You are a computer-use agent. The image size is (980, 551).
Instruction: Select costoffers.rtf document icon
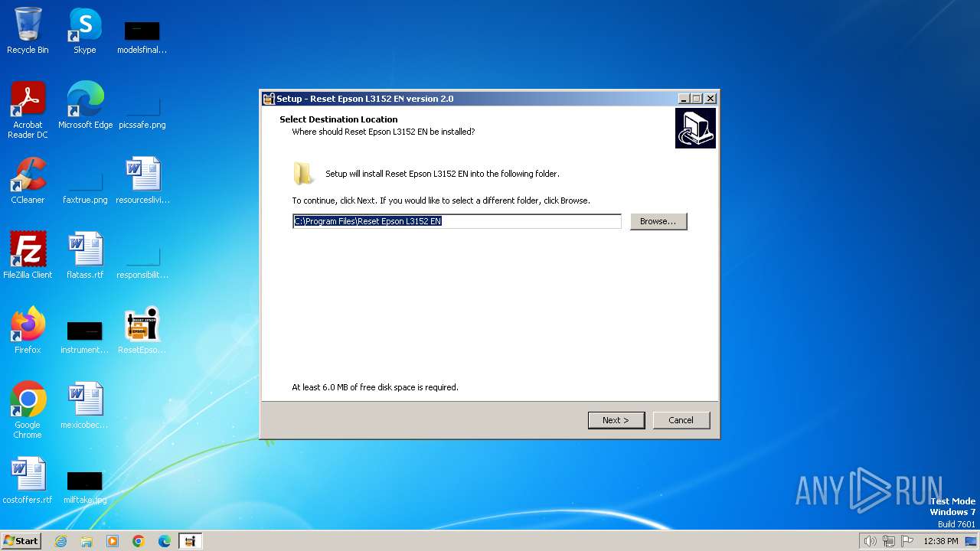click(28, 481)
